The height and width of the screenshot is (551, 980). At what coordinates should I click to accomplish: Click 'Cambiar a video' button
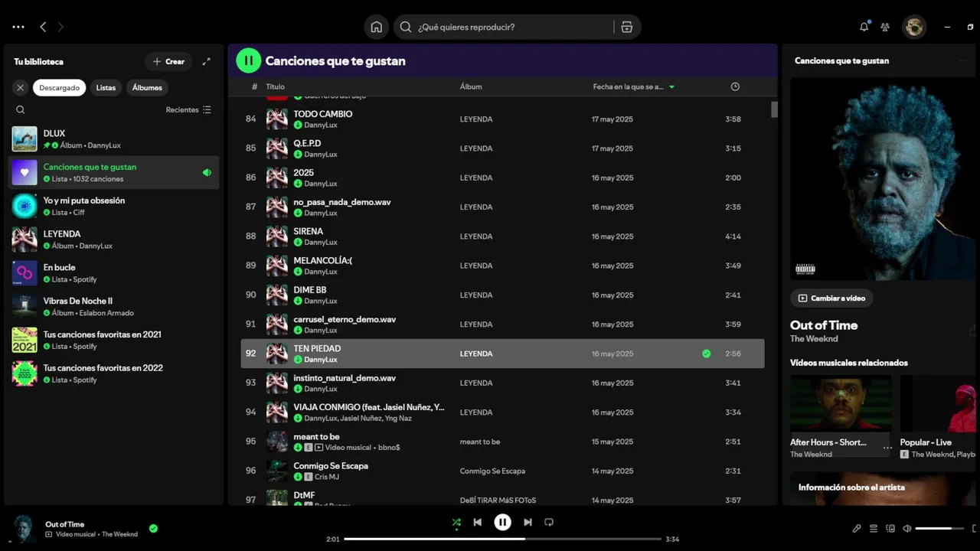tap(831, 298)
